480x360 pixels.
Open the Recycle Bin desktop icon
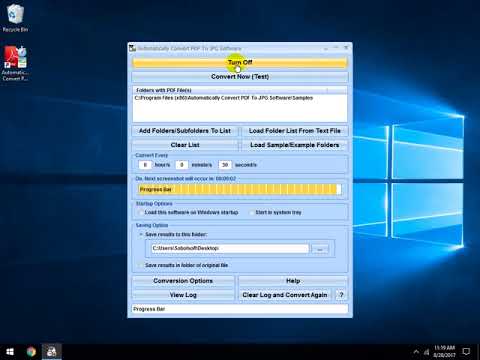point(15,18)
